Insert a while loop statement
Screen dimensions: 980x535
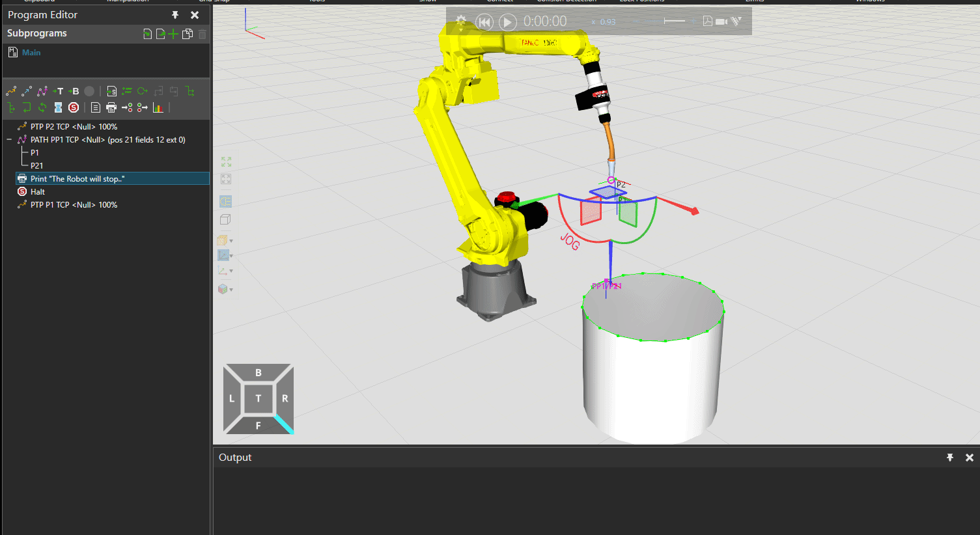[142, 91]
